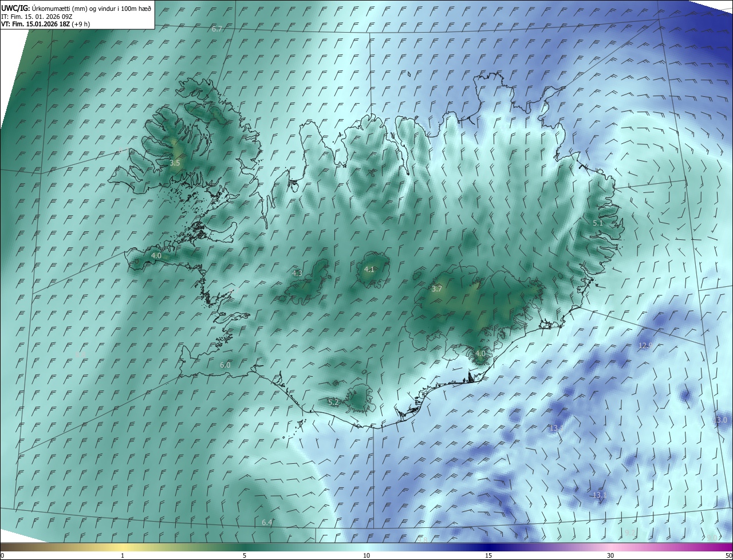Click the '1' tick on the color scale

pyautogui.click(x=123, y=555)
